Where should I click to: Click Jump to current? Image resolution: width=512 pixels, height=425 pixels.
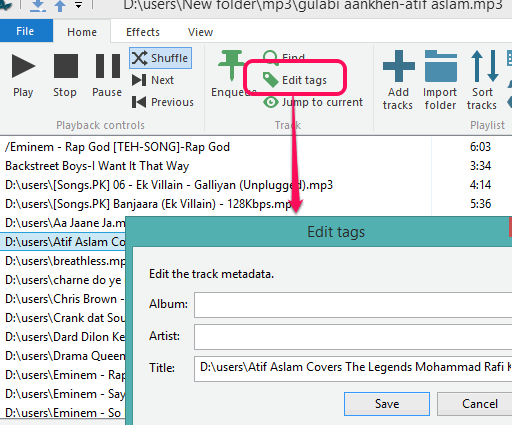(313, 102)
